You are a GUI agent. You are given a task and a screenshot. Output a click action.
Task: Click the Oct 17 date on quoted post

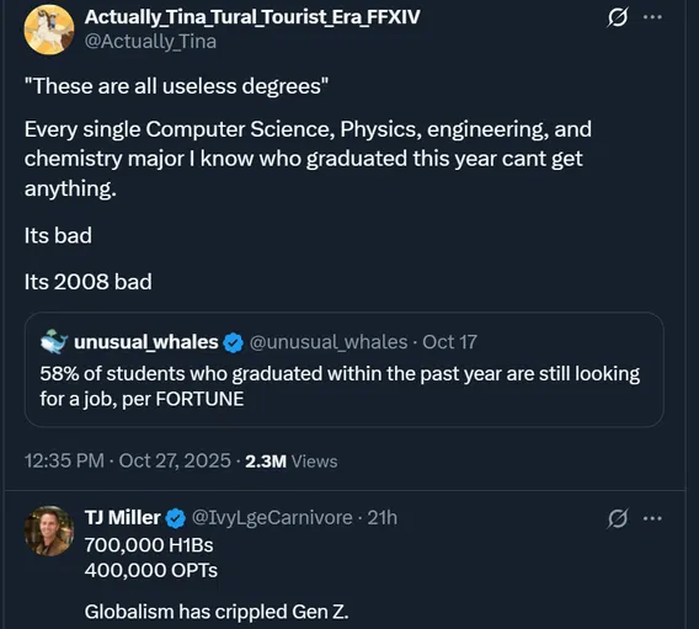click(450, 342)
